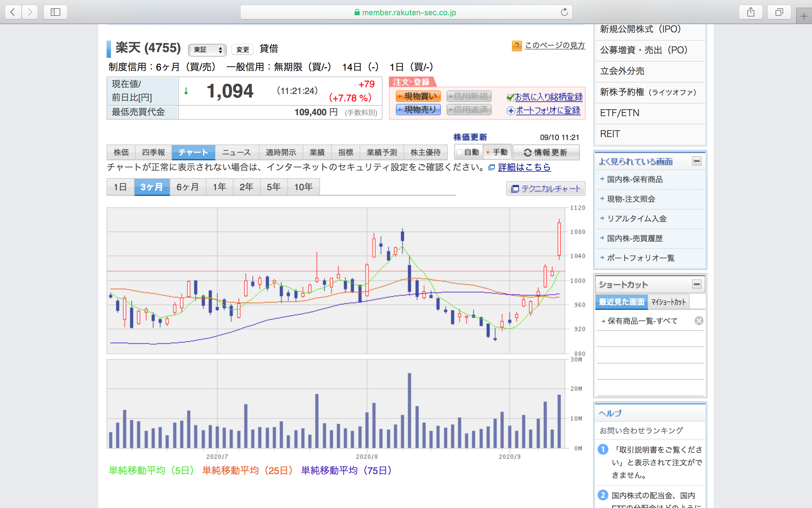
Task: Switch to the 最近見た画面 tab
Action: (621, 302)
